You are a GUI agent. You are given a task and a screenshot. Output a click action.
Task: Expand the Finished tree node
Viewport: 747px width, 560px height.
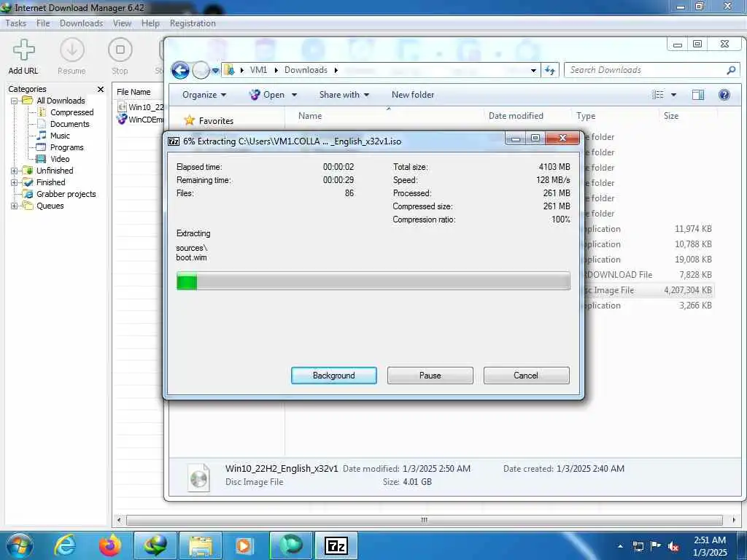point(15,182)
